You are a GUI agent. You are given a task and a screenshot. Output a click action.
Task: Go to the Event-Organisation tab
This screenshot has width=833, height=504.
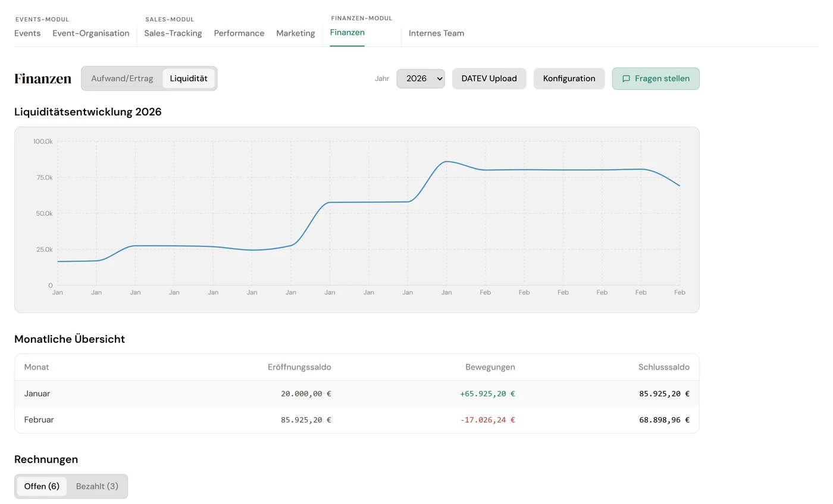pos(91,33)
